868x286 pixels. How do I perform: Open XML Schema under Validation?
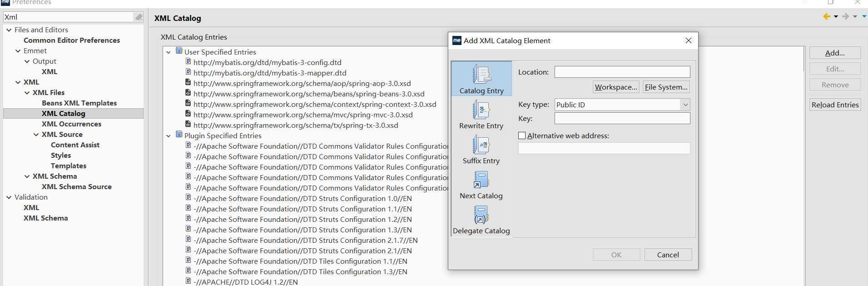46,218
